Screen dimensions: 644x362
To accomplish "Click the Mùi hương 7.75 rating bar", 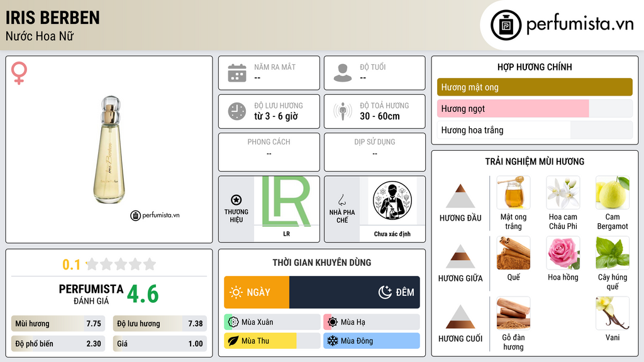I will pos(58,324).
